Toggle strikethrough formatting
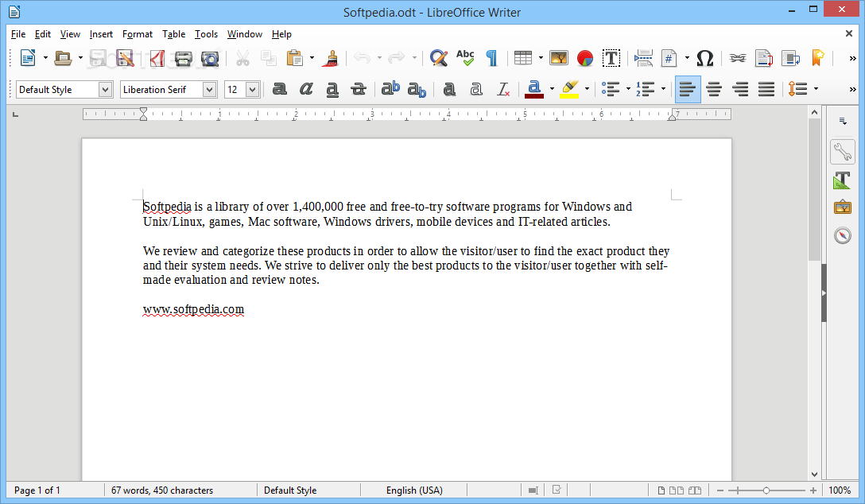This screenshot has height=504, width=865. pyautogui.click(x=359, y=89)
